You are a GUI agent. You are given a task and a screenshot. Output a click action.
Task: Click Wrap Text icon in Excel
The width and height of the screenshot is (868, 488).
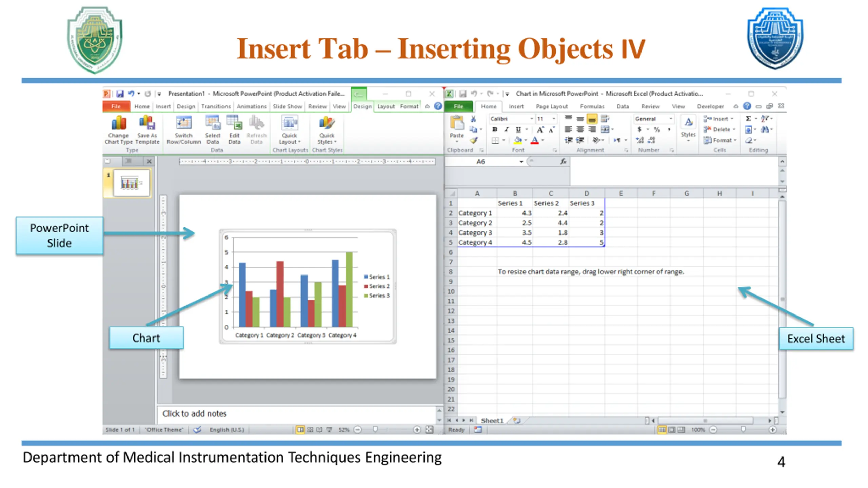pos(605,119)
